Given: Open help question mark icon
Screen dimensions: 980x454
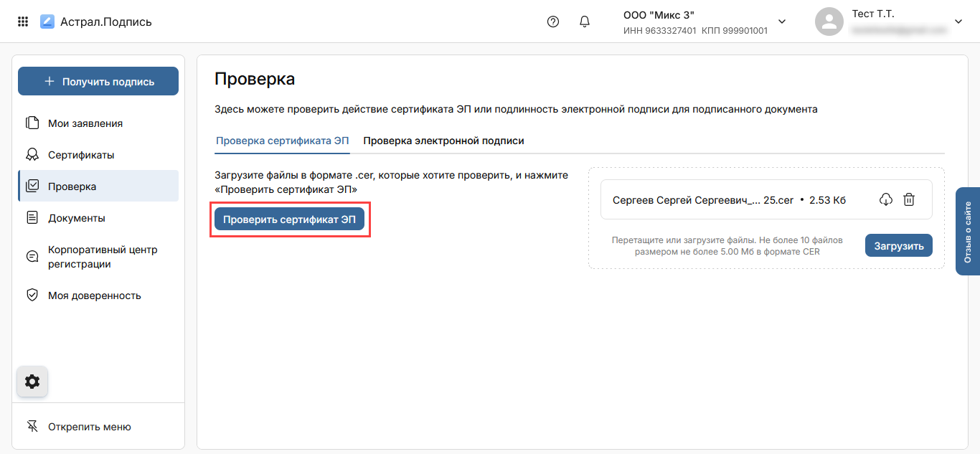Looking at the screenshot, I should pyautogui.click(x=552, y=22).
